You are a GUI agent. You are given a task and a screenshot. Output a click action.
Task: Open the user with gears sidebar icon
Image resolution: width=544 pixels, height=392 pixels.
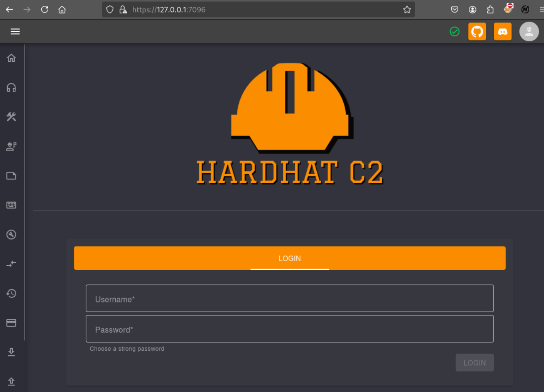11,146
